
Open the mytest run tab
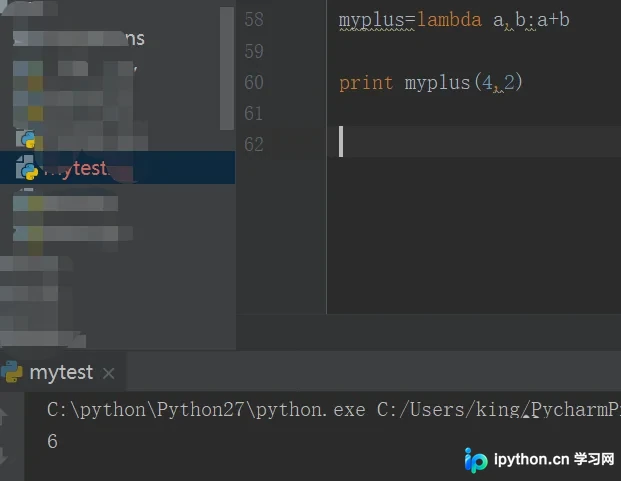pyautogui.click(x=61, y=373)
